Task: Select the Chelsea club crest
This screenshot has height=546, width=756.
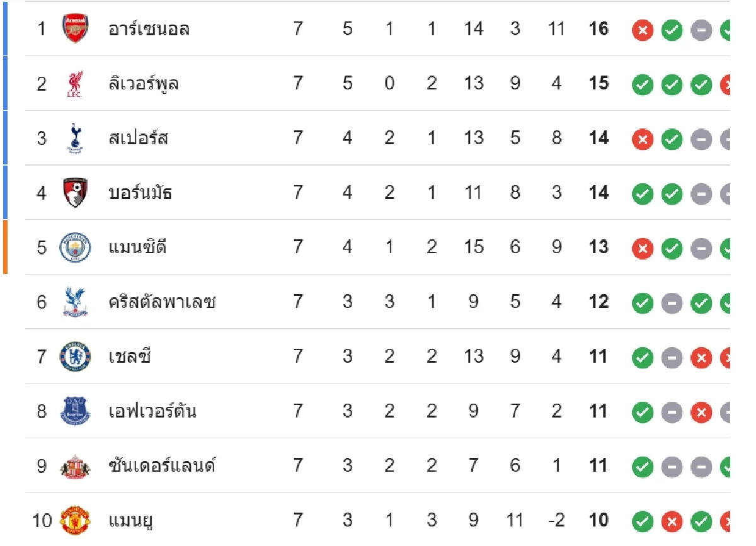Action: [75, 356]
